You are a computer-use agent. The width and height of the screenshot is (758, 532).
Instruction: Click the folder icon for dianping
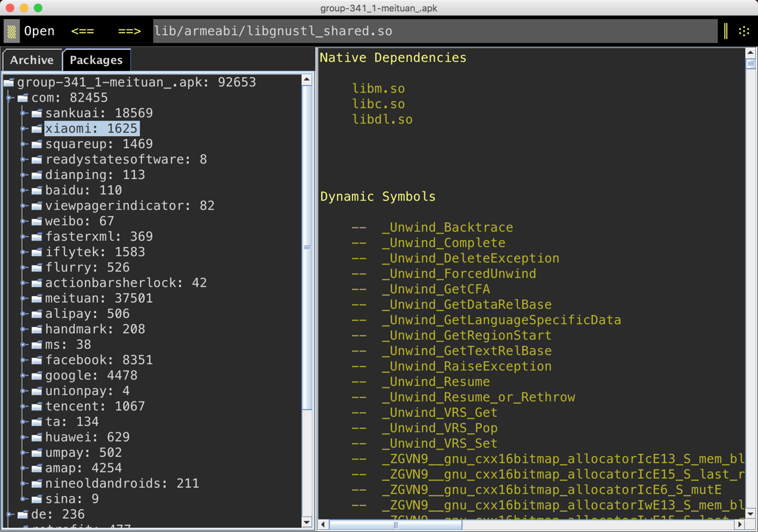pos(37,175)
